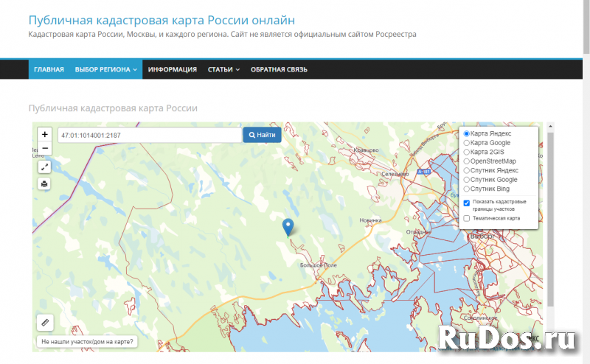Click Выборг city label on map
Screen dimensions: 590x364
coord(482,236)
